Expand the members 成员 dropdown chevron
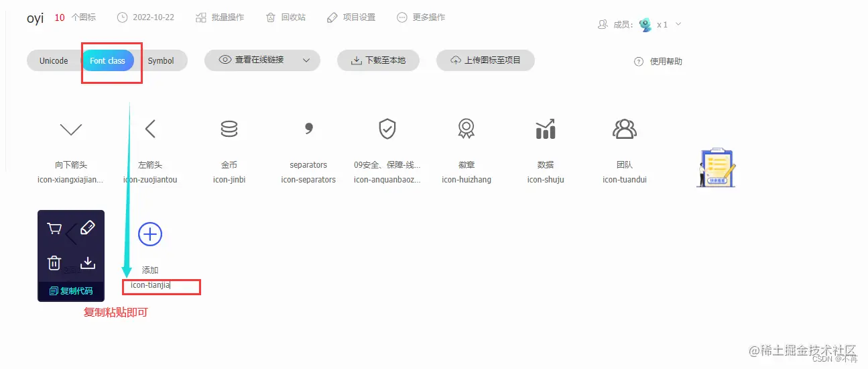 coord(678,24)
